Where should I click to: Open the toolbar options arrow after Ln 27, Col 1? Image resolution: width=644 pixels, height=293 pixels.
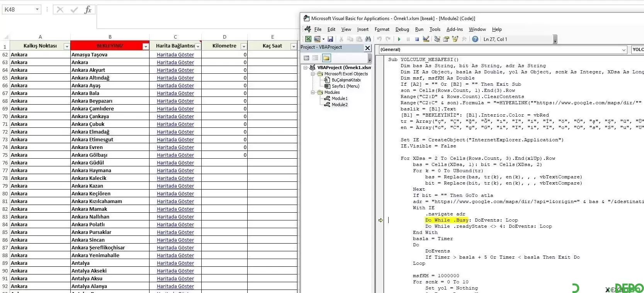pyautogui.click(x=555, y=40)
